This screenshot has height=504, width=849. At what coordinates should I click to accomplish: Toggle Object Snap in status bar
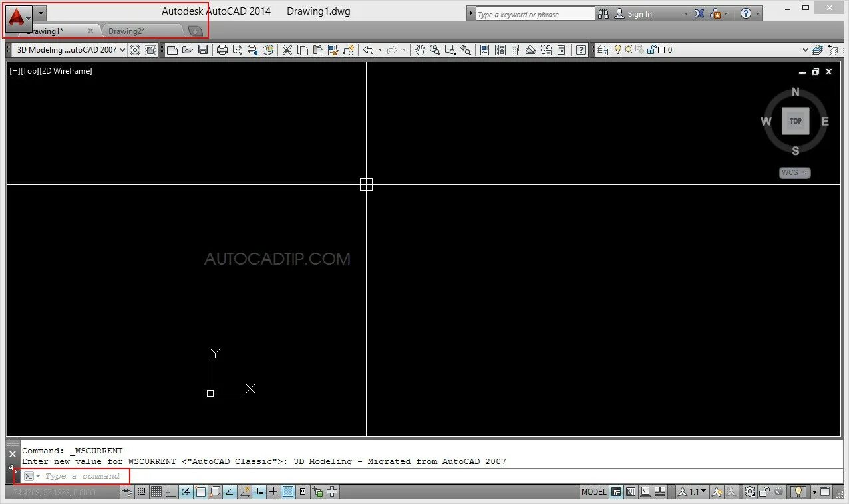pyautogui.click(x=200, y=492)
